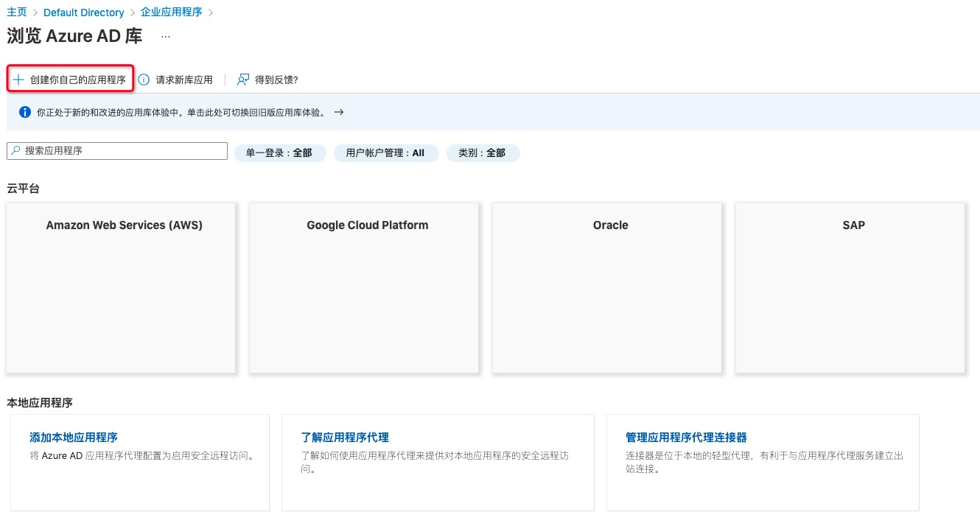Select the Google Cloud Platform tile
Screen dimensions: 980x526
pyautogui.click(x=364, y=288)
